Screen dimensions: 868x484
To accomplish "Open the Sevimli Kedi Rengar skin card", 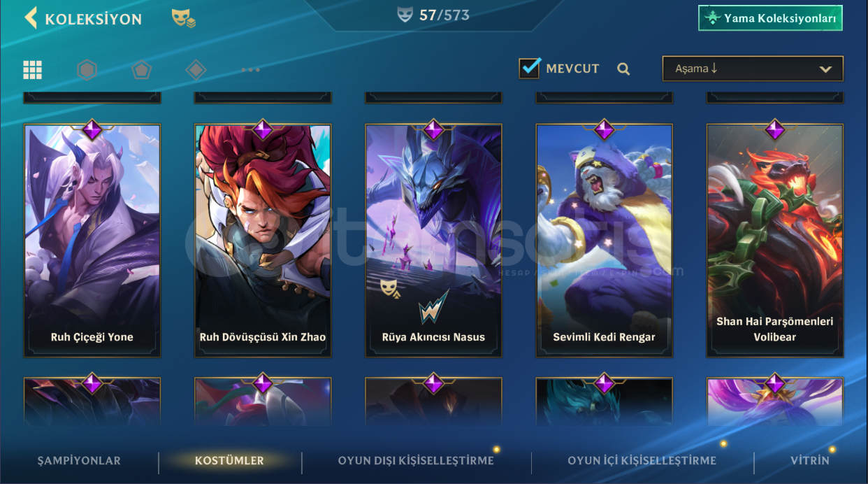I will click(605, 241).
